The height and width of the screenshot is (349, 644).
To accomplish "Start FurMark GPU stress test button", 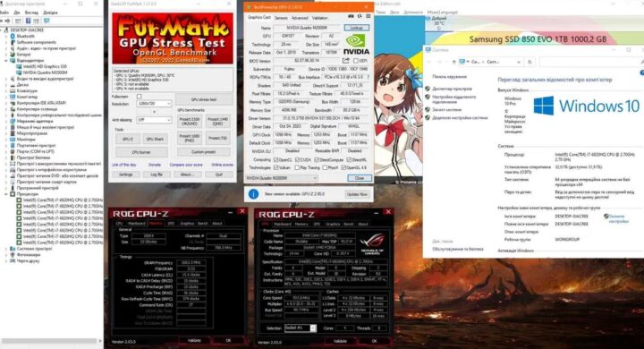I will [204, 99].
